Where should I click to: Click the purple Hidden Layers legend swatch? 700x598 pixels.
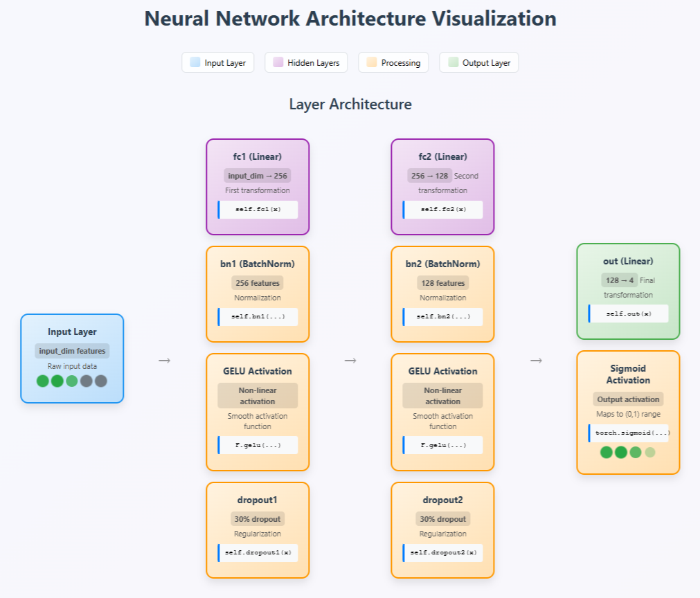[x=278, y=62]
